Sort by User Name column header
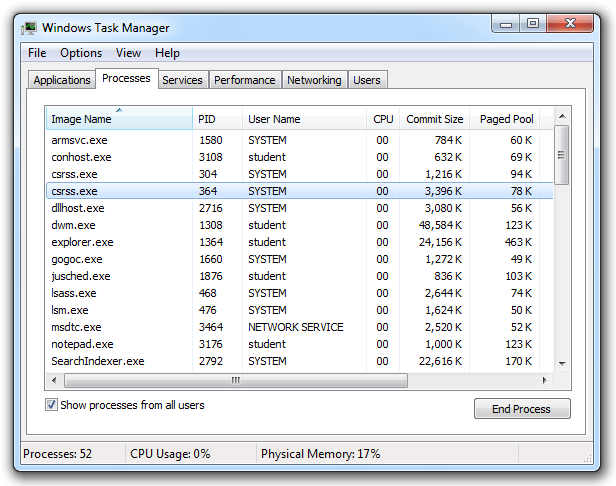 click(304, 119)
